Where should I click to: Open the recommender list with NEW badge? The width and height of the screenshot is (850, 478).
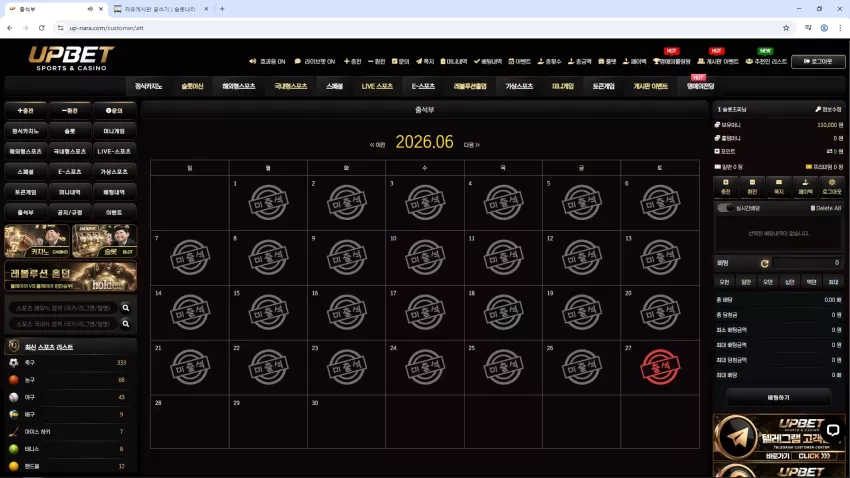pyautogui.click(x=766, y=61)
